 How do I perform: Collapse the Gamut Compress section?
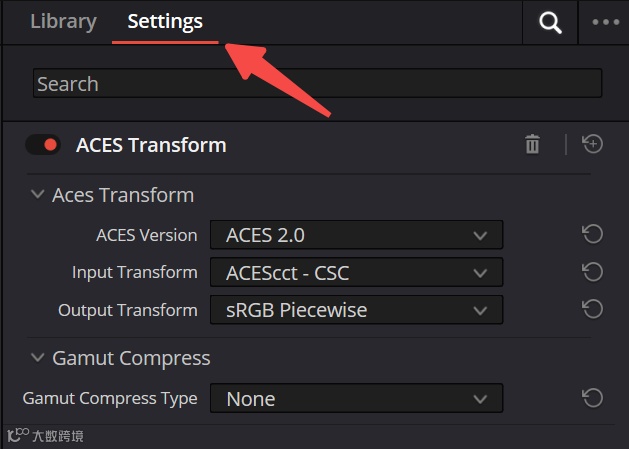tap(38, 358)
